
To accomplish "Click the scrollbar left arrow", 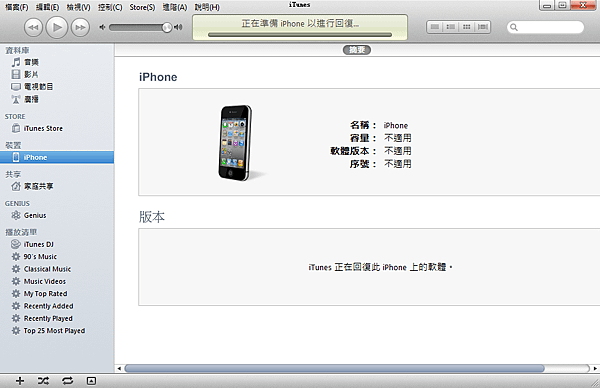I will pyautogui.click(x=119, y=368).
